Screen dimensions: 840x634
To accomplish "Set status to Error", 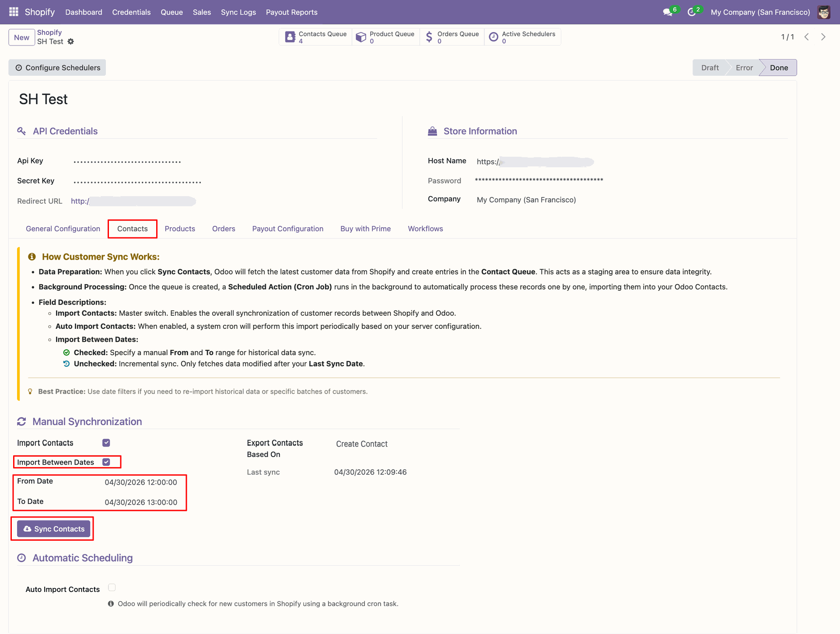I will coord(744,67).
